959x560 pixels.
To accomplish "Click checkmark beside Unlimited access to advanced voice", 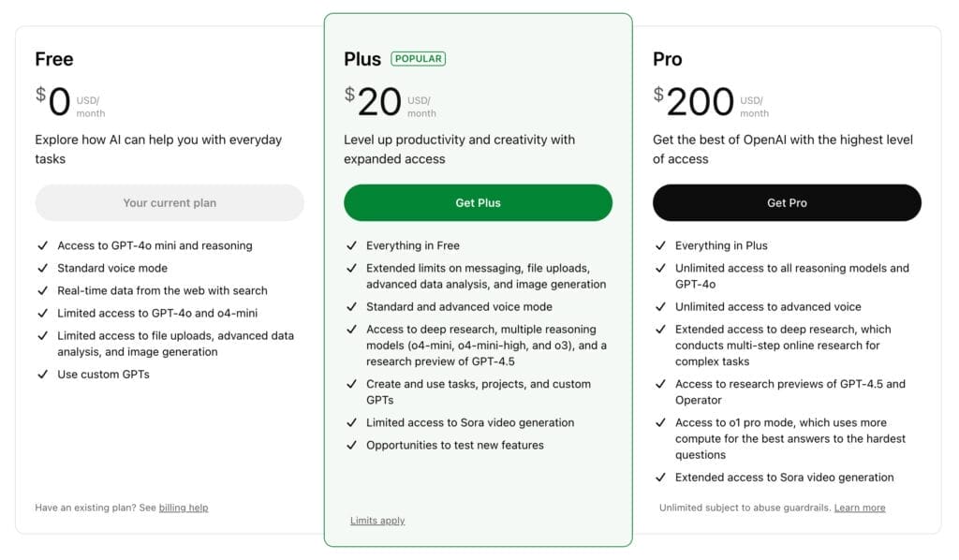I will click(x=660, y=306).
